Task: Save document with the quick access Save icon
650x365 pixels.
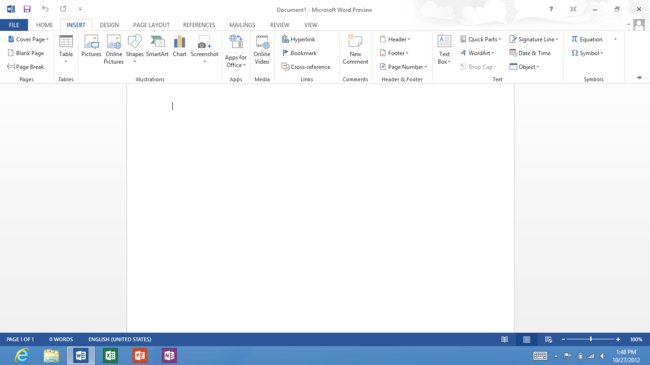Action: (x=27, y=9)
